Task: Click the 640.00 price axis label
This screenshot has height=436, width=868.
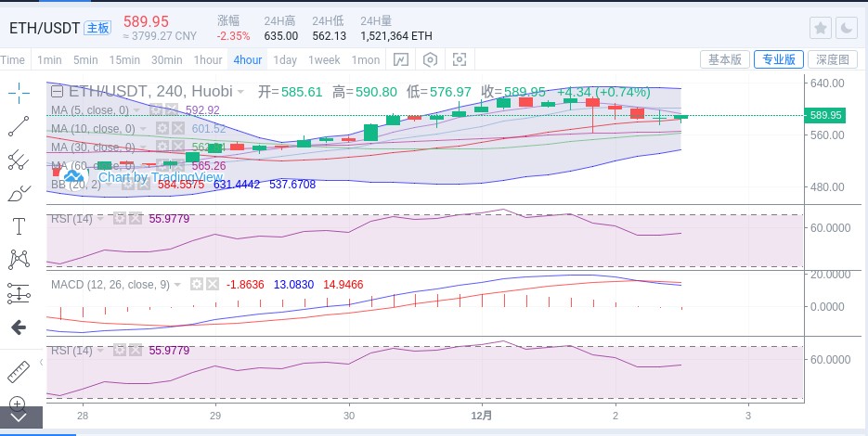Action: 827,83
